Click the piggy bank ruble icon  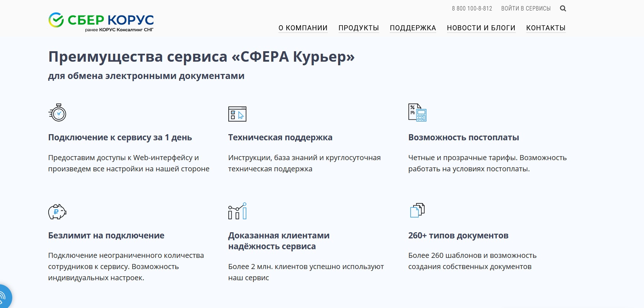(x=57, y=212)
